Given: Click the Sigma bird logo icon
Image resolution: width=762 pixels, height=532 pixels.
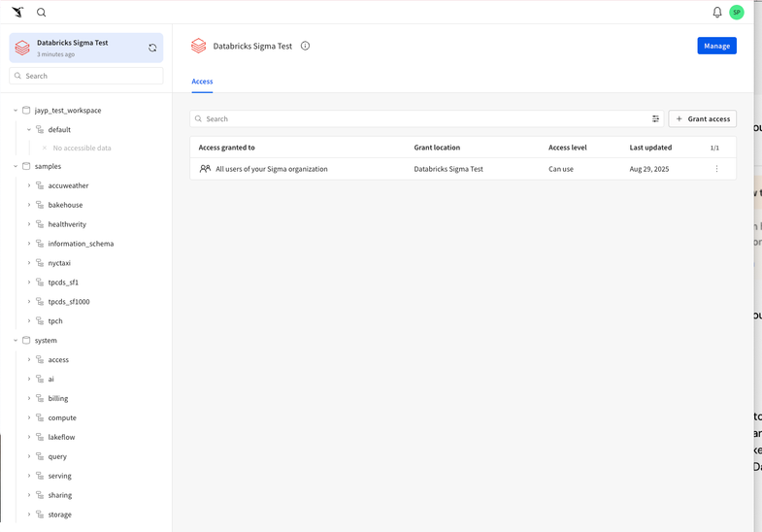Looking at the screenshot, I should click(17, 13).
